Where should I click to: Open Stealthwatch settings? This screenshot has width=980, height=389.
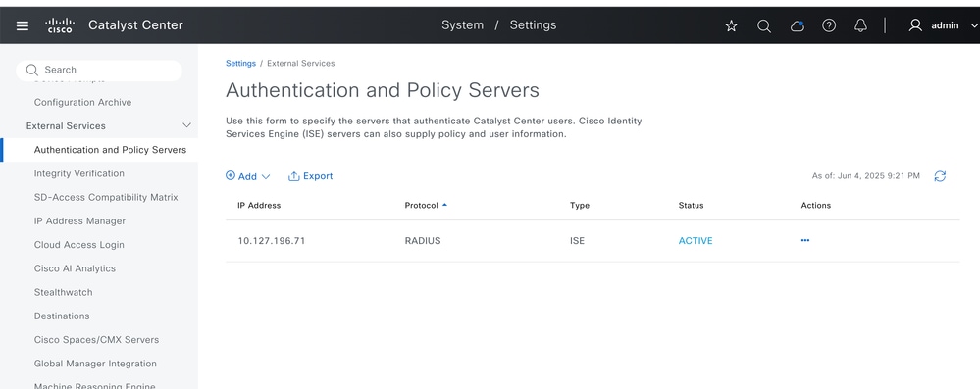63,292
